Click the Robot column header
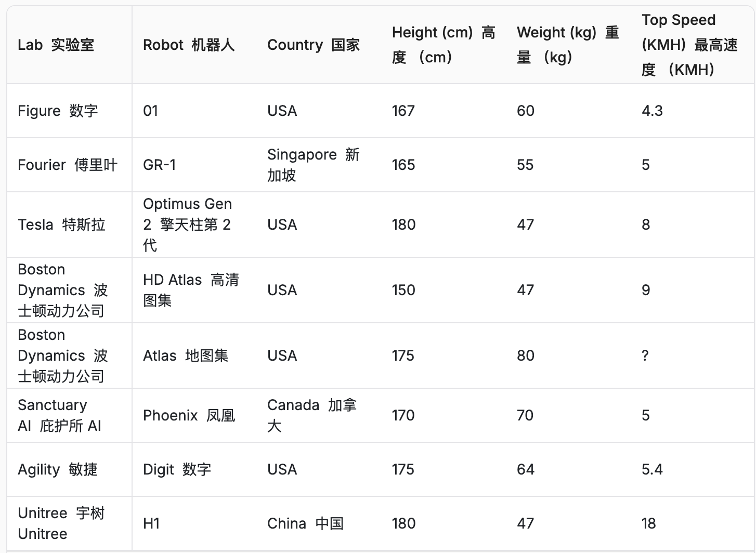Viewport: 756px width, 553px height. pos(189,45)
